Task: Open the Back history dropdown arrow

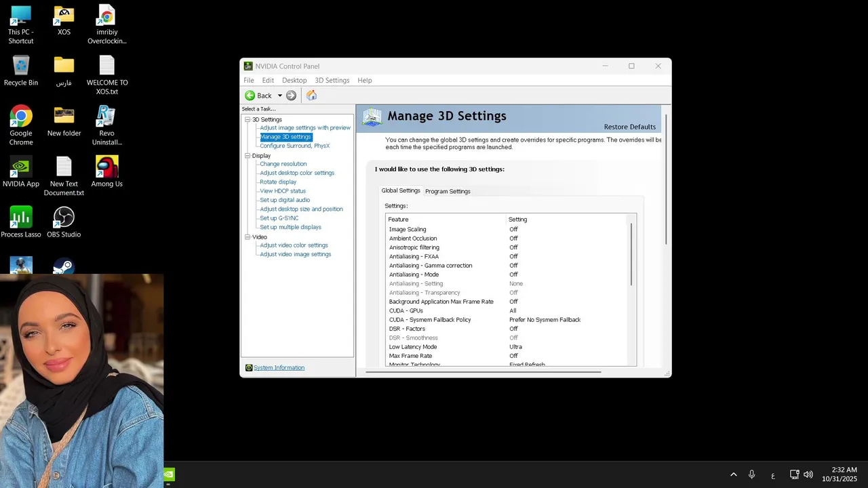Action: click(x=279, y=96)
